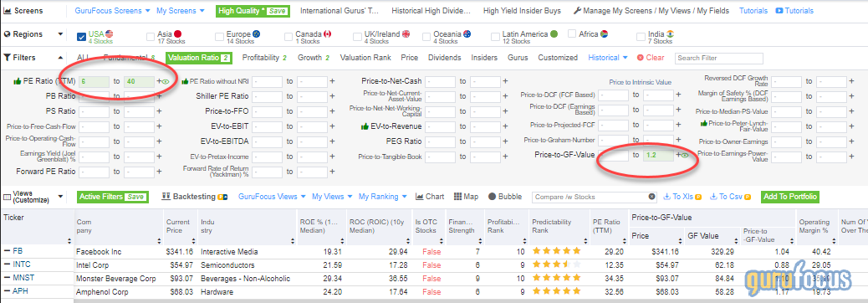The image size is (868, 303).
Task: Clear the Compare w/ Stocks field X icon
Action: click(x=652, y=197)
